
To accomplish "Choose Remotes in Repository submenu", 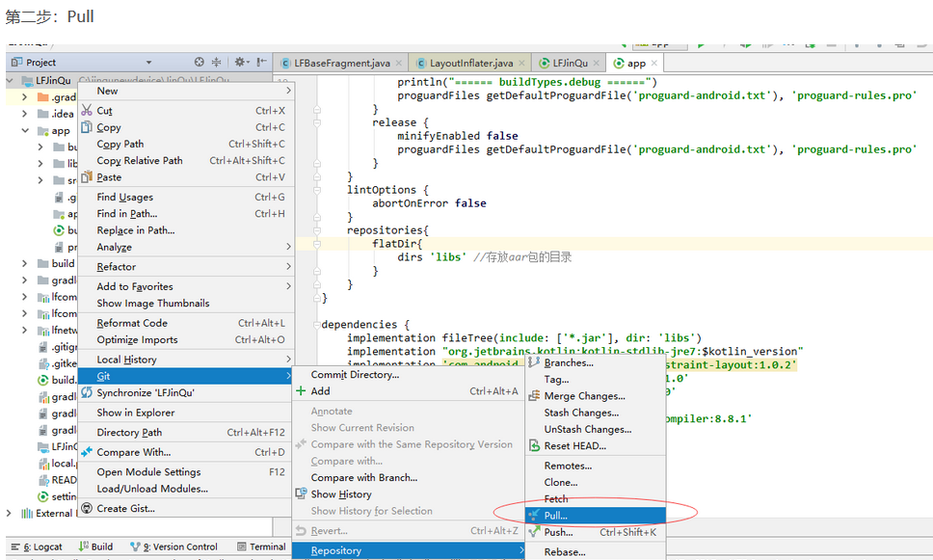I will [595, 466].
